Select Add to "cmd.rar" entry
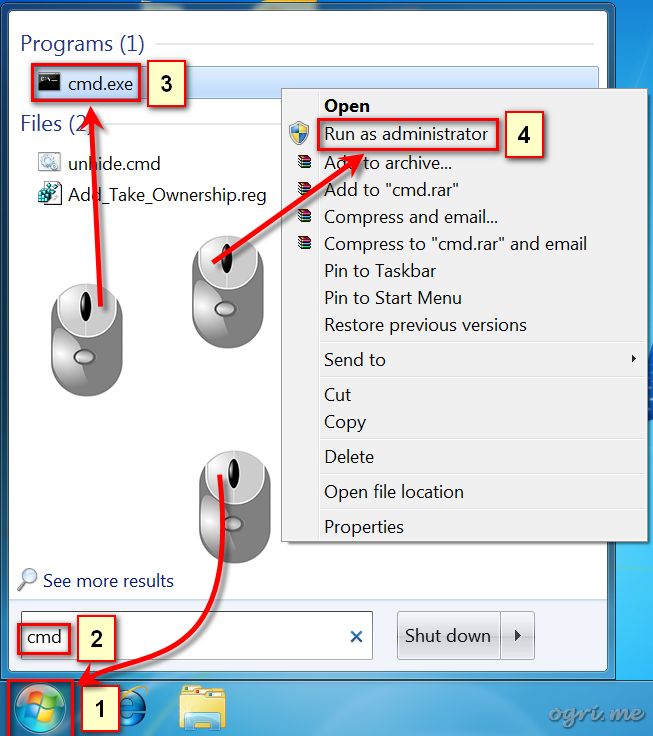 tap(391, 190)
